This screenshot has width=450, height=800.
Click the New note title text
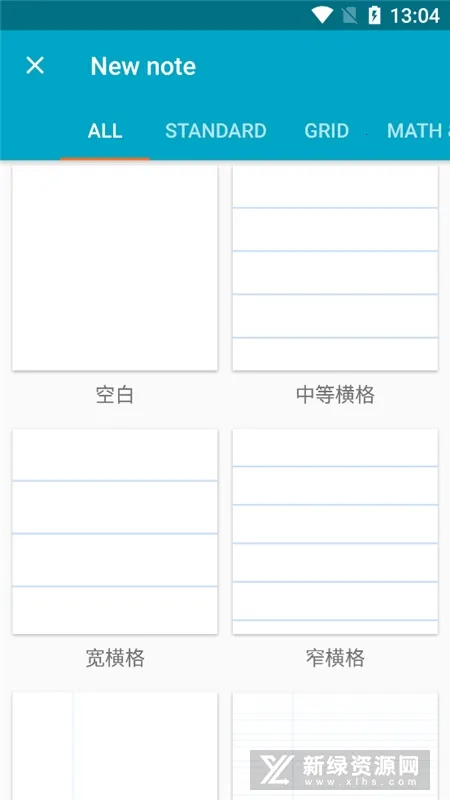(x=143, y=66)
